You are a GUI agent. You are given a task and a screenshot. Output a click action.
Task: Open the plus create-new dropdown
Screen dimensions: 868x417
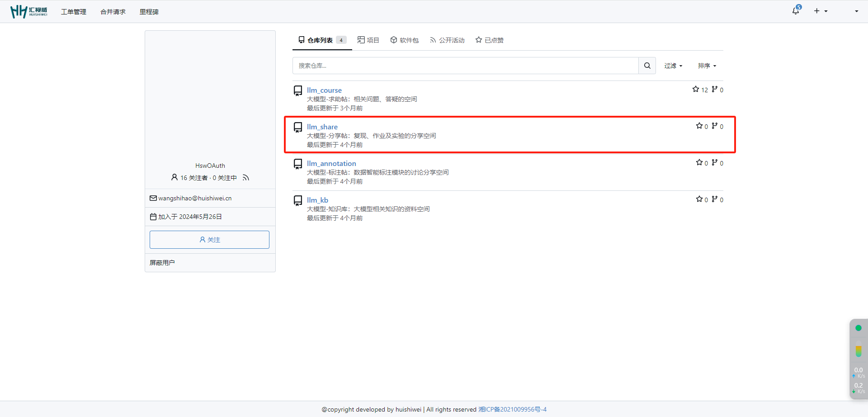(x=821, y=11)
